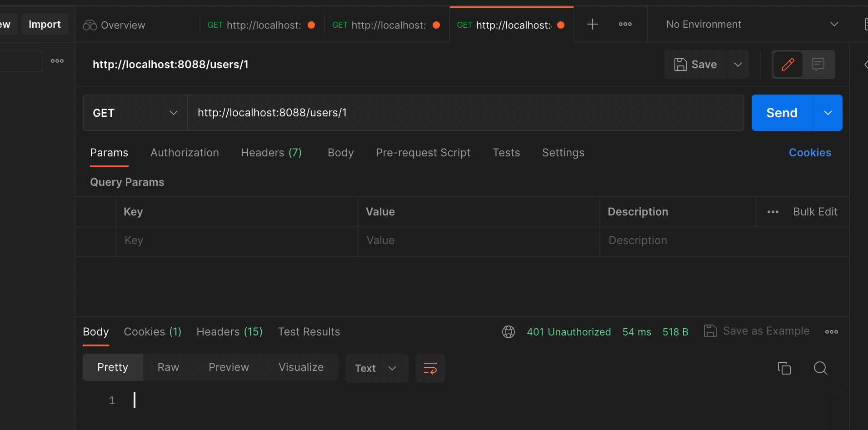Copy response body to clipboard
868x430 pixels.
pyautogui.click(x=784, y=368)
